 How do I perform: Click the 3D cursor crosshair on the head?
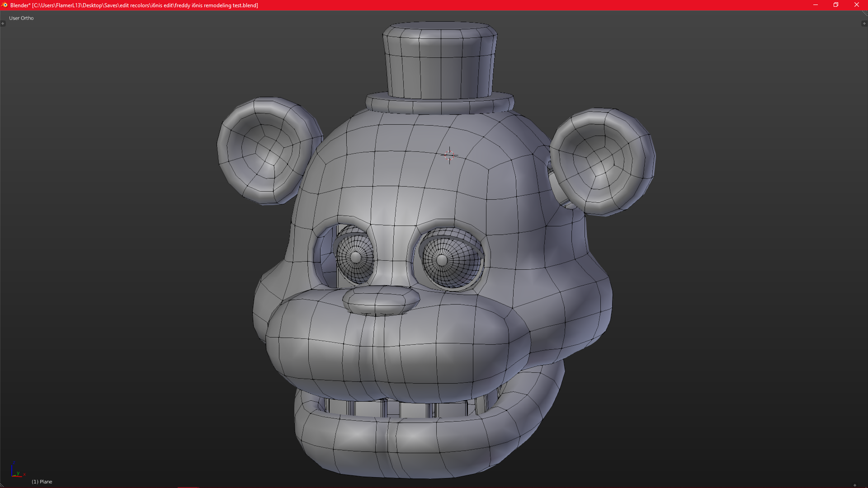click(449, 155)
